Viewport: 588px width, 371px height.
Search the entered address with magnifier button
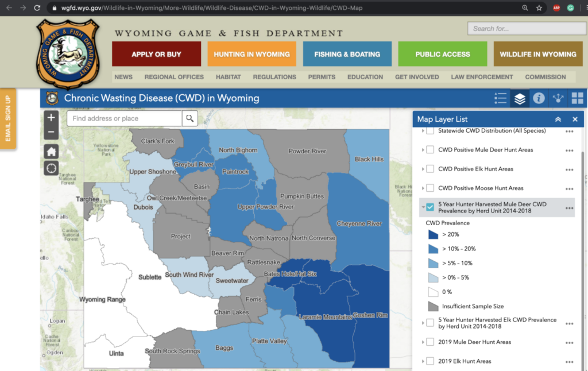189,118
